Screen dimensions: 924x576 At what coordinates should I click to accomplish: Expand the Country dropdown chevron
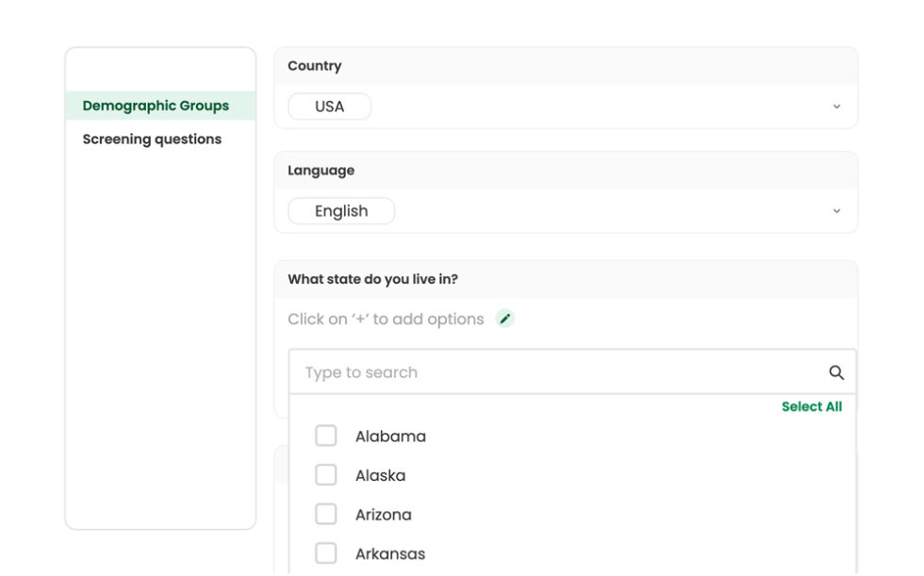[x=835, y=107]
